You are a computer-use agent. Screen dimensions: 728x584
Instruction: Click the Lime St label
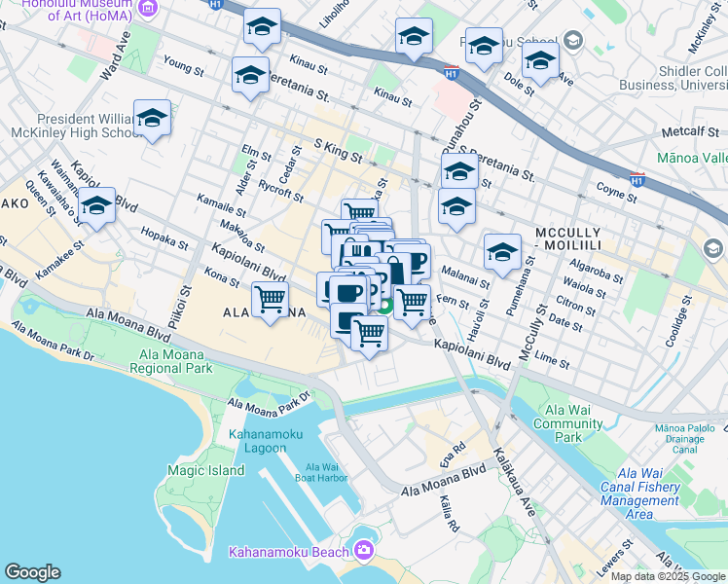click(x=552, y=360)
